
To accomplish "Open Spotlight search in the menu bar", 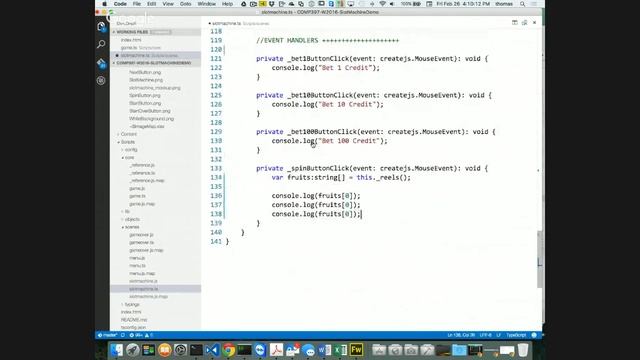I will coord(522,4).
